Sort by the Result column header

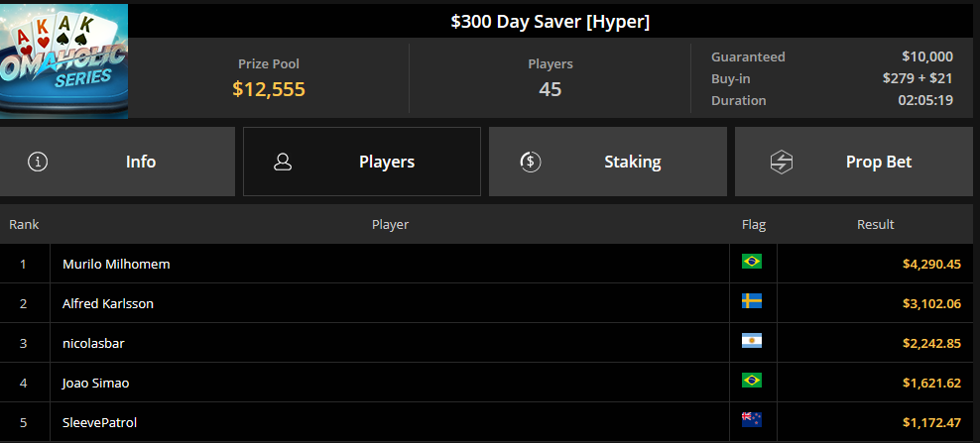pos(875,224)
